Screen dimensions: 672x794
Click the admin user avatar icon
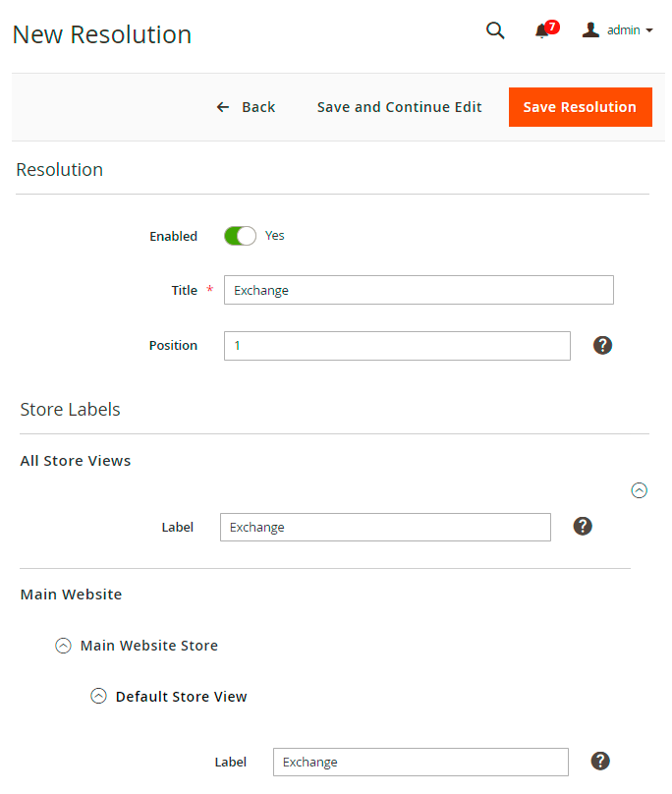pyautogui.click(x=590, y=29)
